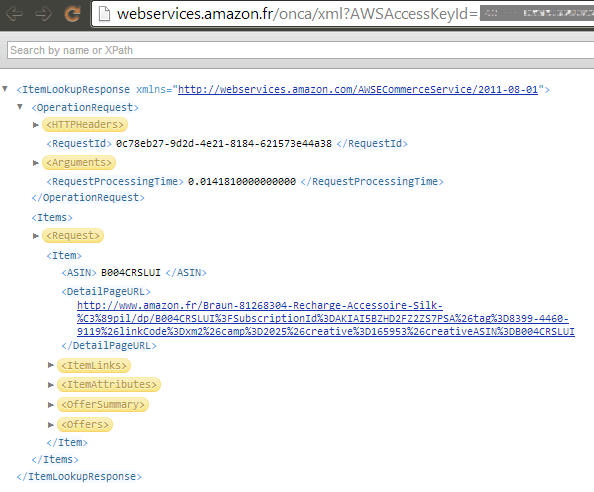Click the opening DetailPageURL tag
Viewport: 594px width, 492px height.
(106, 292)
